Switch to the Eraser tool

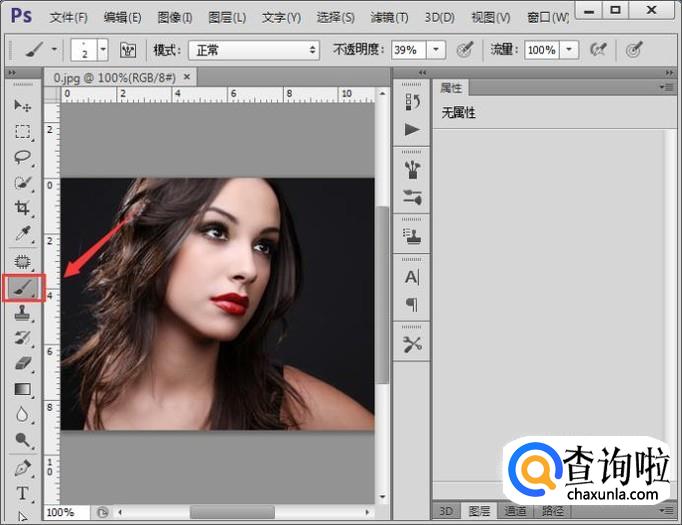[23, 364]
